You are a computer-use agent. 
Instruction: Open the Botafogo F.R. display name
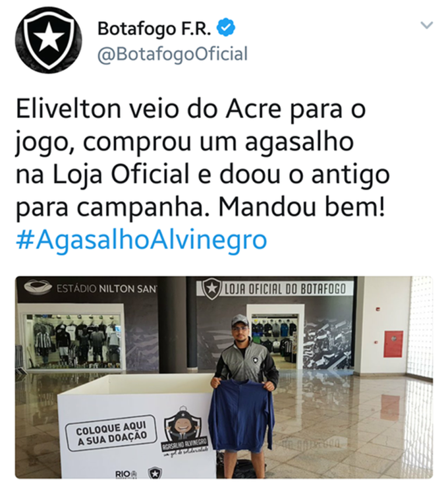tap(154, 29)
